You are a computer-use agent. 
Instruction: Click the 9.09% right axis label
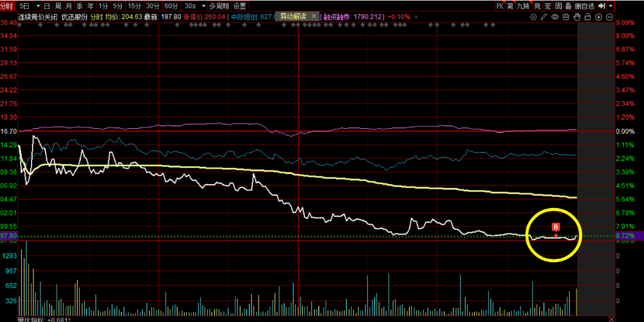coord(625,23)
